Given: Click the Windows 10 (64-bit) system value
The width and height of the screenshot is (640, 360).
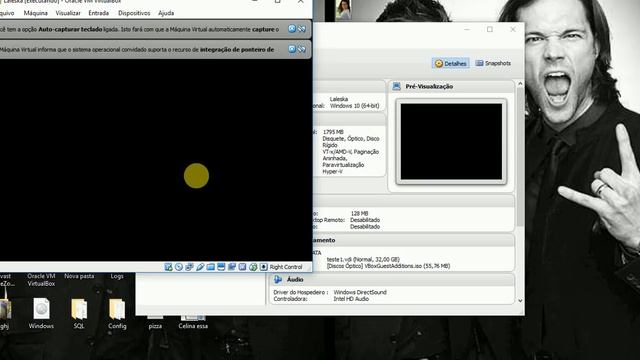Looking at the screenshot, I should click(x=355, y=106).
